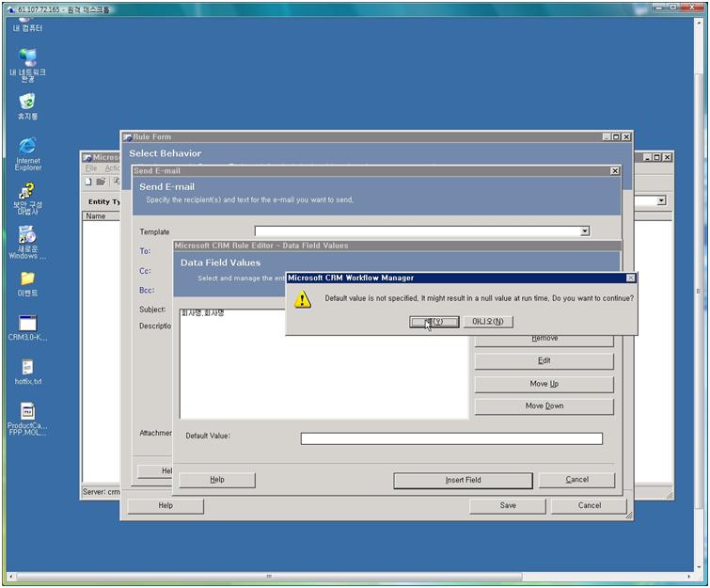The height and width of the screenshot is (588, 710).
Task: Focus the Default Value input field
Action: coord(451,438)
